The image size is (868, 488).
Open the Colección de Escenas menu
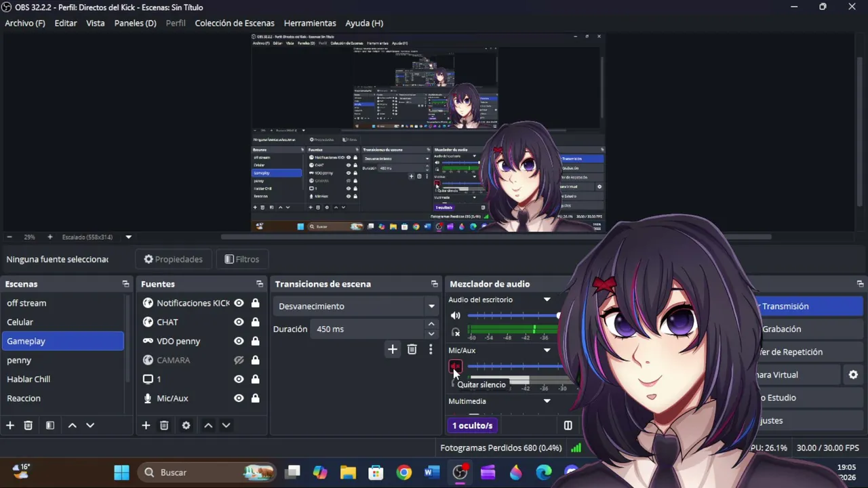tap(235, 23)
